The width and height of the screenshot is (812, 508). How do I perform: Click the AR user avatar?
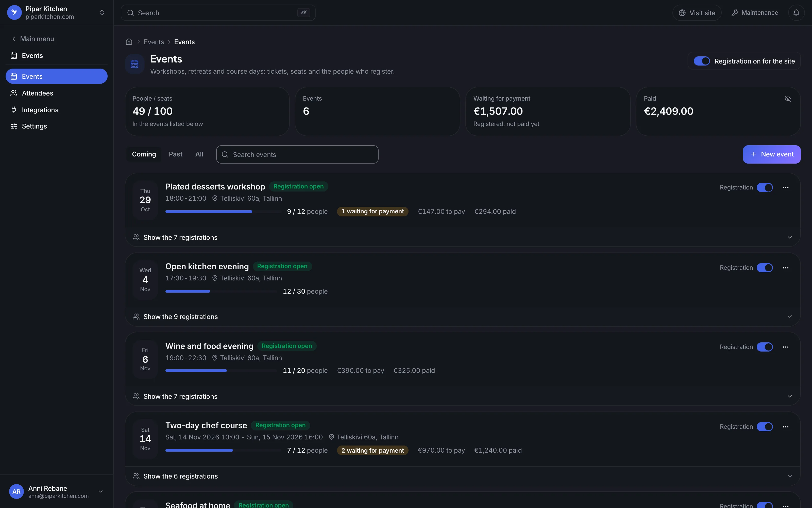point(16,491)
